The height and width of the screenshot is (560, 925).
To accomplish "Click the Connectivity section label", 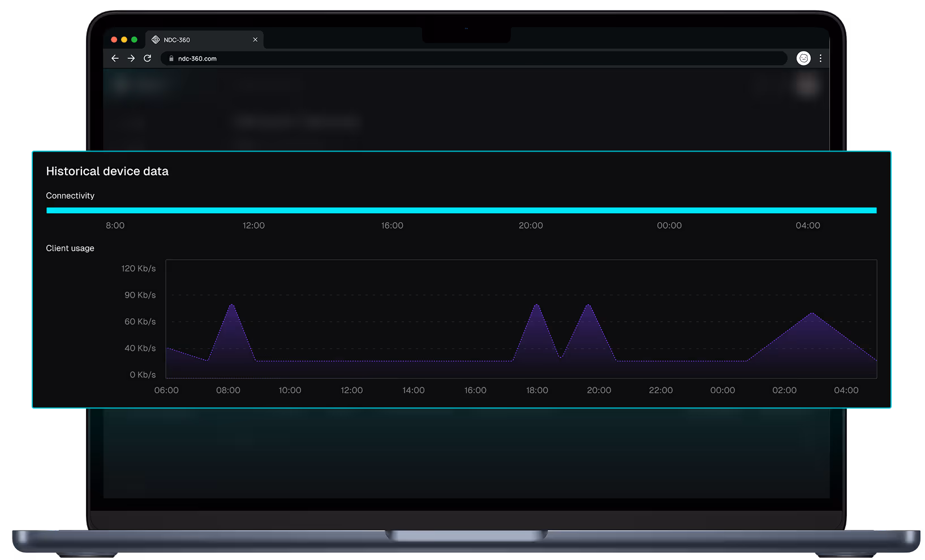I will (x=70, y=195).
